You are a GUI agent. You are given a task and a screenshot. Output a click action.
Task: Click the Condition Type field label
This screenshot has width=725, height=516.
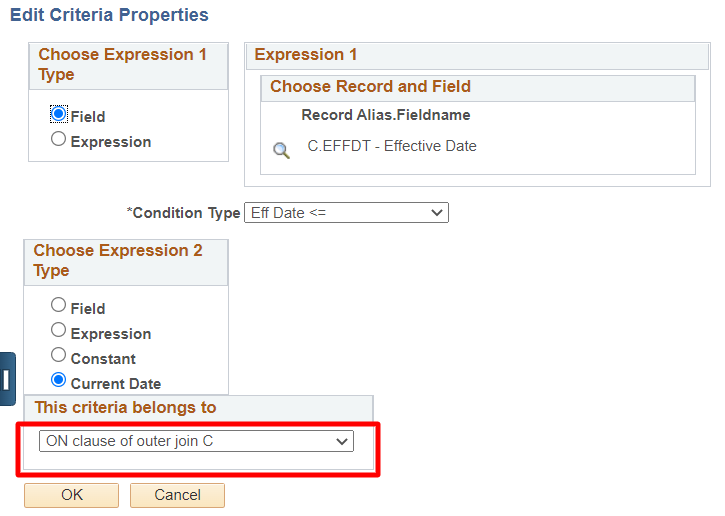coord(184,213)
